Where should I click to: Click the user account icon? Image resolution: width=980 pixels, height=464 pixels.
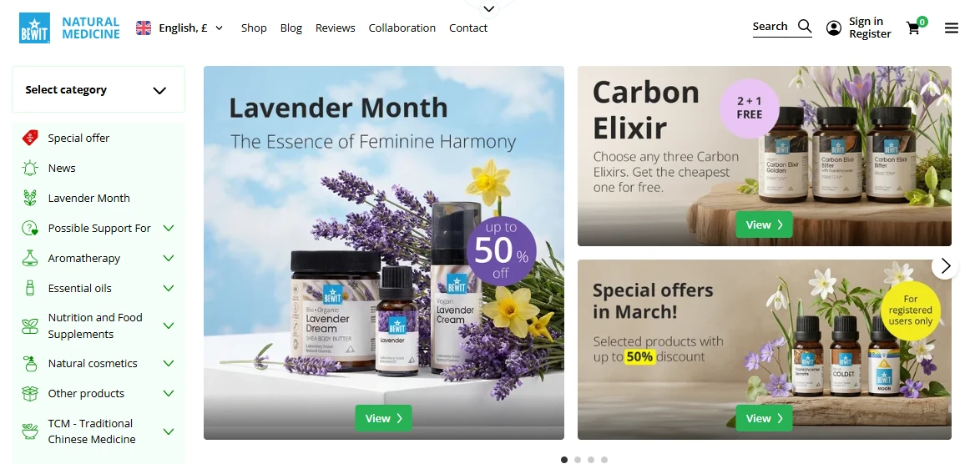(x=833, y=28)
